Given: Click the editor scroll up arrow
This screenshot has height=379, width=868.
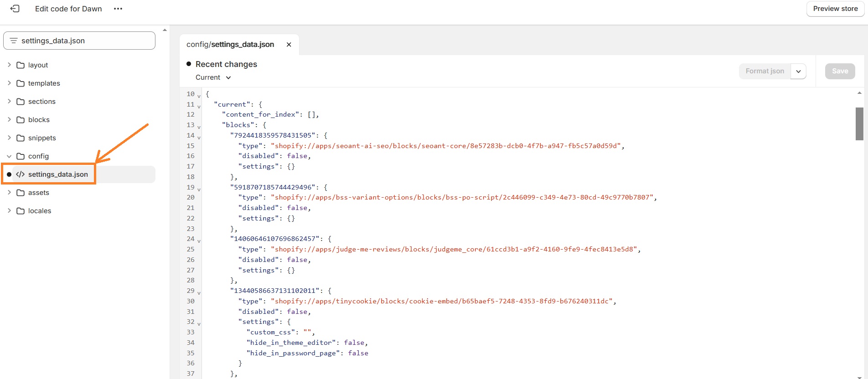Looking at the screenshot, I should click(859, 93).
